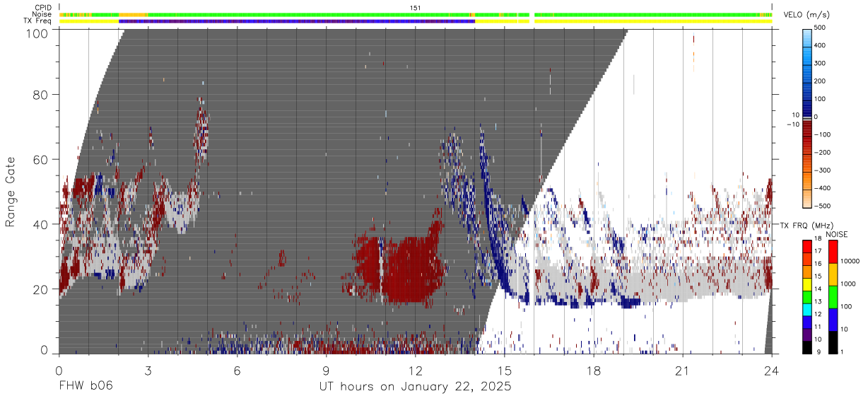The height and width of the screenshot is (401, 868).
Task: Click the "Noise" row label above the plot
Action: tap(42, 14)
